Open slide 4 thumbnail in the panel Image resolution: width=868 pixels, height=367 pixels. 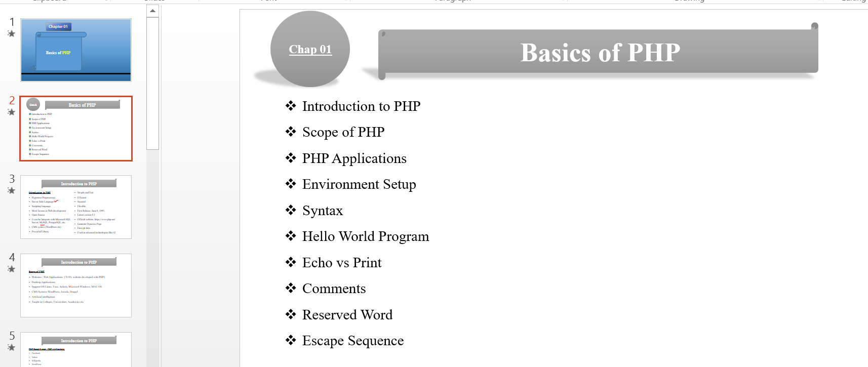76,286
